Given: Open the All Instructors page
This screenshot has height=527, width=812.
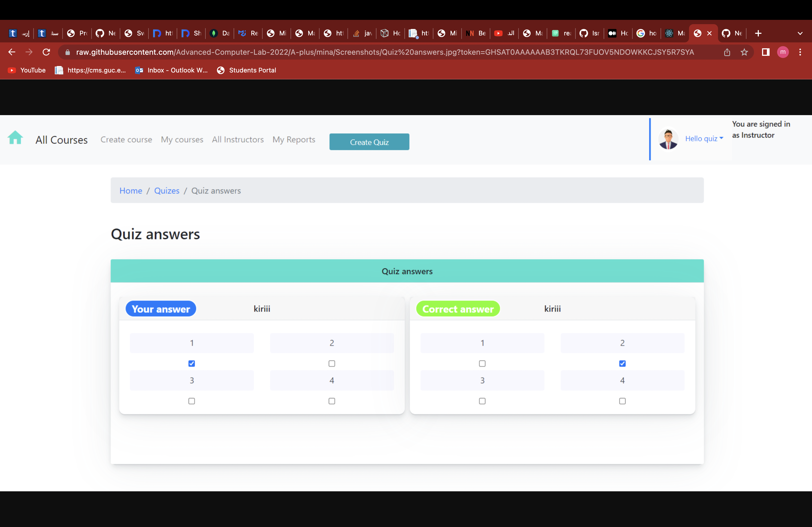Looking at the screenshot, I should tap(237, 140).
